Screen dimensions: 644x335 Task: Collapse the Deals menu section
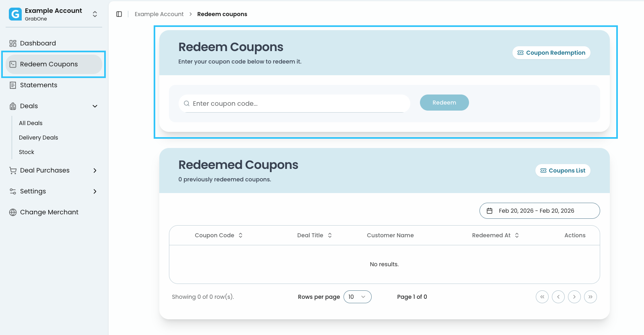(x=95, y=106)
